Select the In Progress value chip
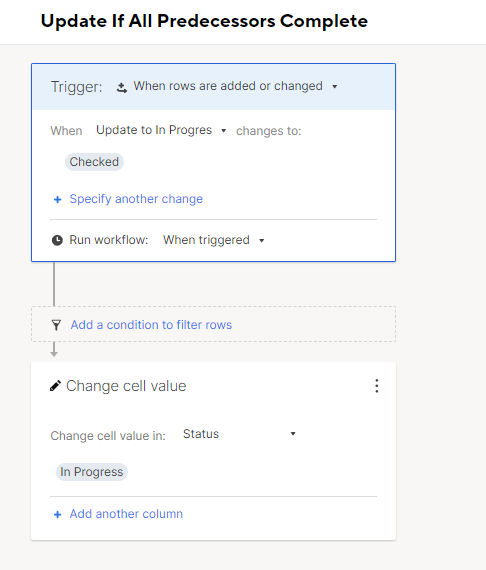 [x=92, y=472]
